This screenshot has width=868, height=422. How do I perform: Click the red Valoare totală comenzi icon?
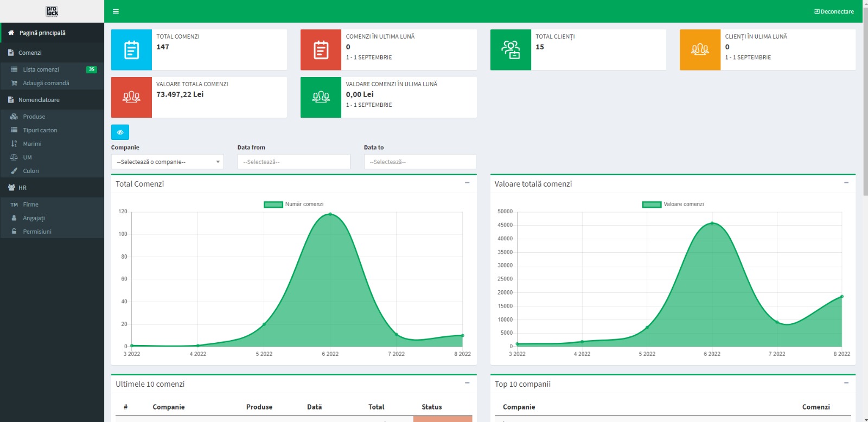tap(131, 97)
